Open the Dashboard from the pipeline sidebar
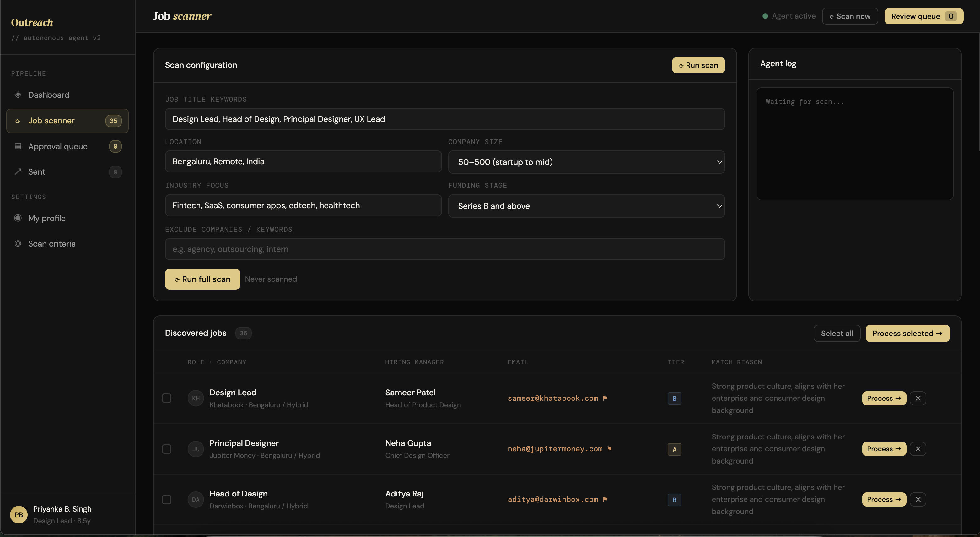This screenshot has height=537, width=980. [x=48, y=95]
